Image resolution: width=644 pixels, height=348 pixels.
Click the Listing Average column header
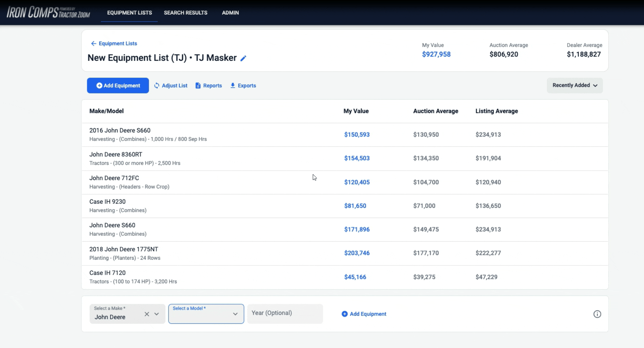pyautogui.click(x=497, y=111)
